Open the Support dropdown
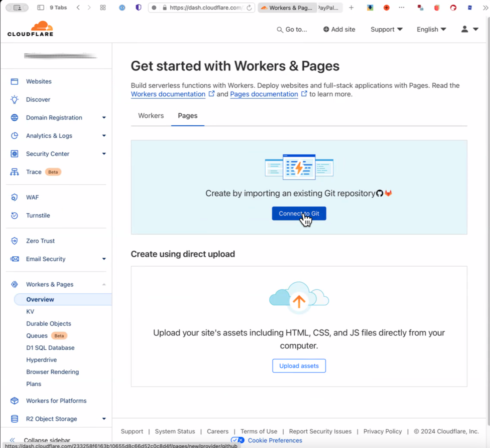This screenshot has width=490, height=448. pos(386,29)
